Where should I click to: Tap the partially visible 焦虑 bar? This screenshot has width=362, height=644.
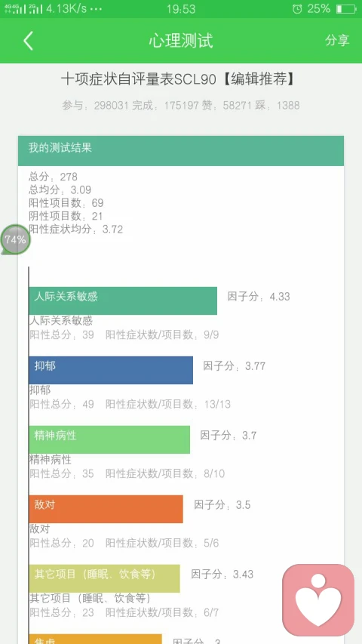tap(95, 639)
